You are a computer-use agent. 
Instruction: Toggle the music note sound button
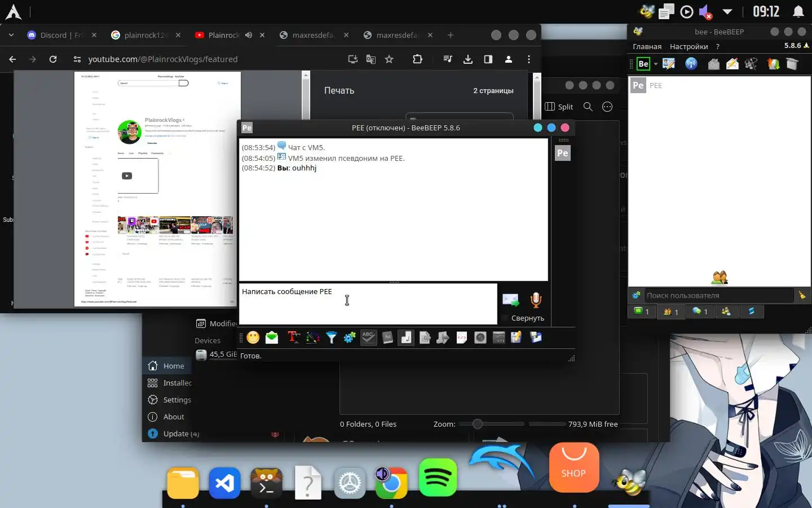[406, 338]
